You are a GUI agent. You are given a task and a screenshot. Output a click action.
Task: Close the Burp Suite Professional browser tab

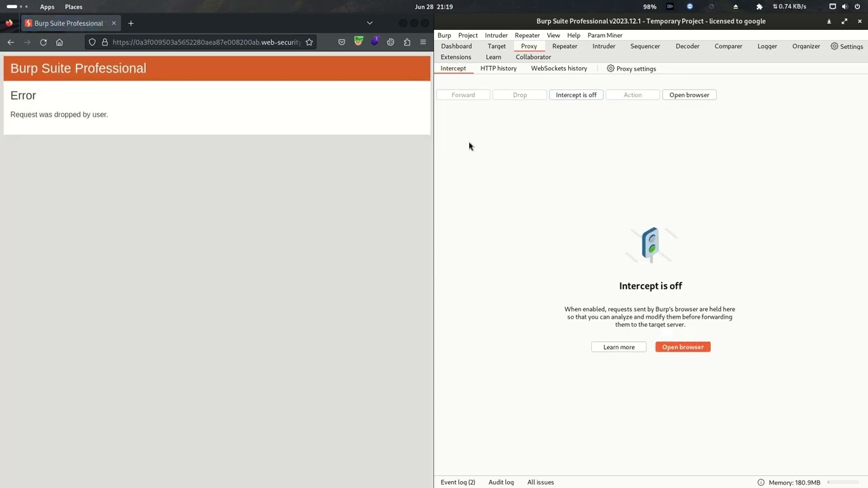coord(114,23)
